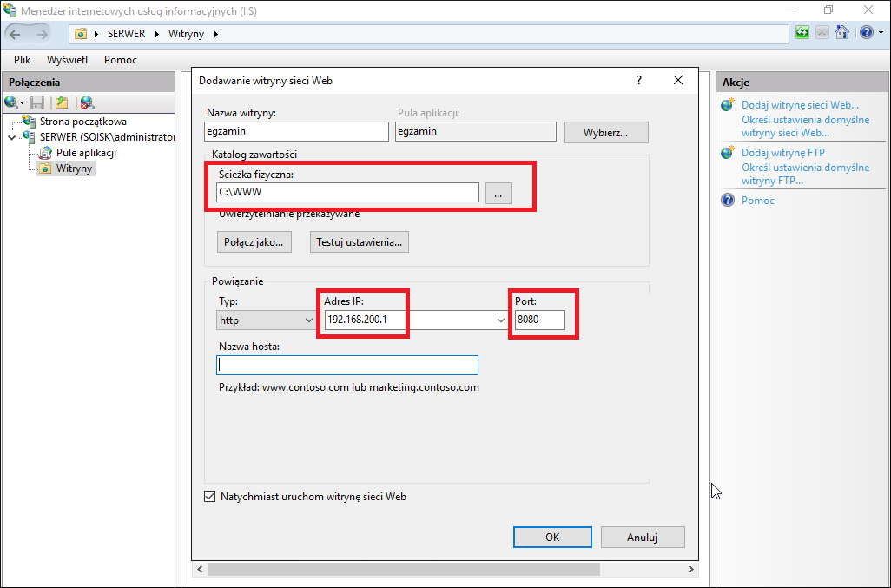Select Pule aplikacji in the tree
The height and width of the screenshot is (588, 891).
coord(86,153)
